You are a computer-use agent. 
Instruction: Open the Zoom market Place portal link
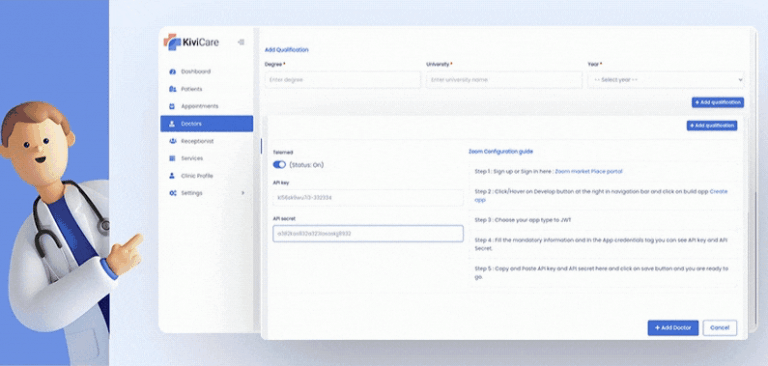[x=588, y=171]
